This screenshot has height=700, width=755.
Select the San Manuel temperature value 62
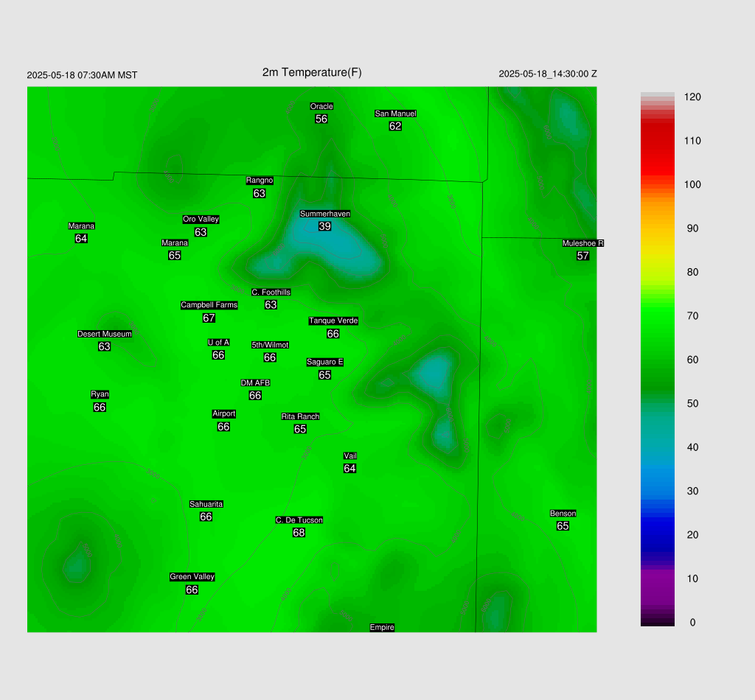tap(395, 126)
